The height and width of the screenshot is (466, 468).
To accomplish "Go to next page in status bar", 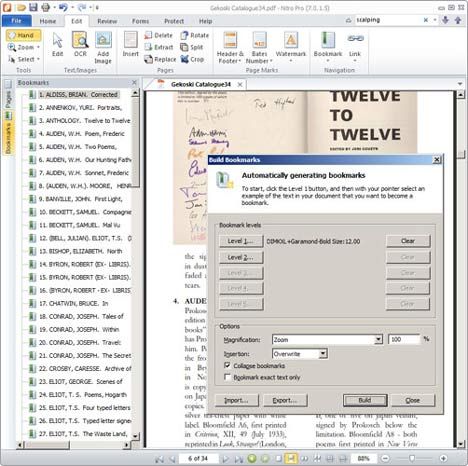I will 225,459.
